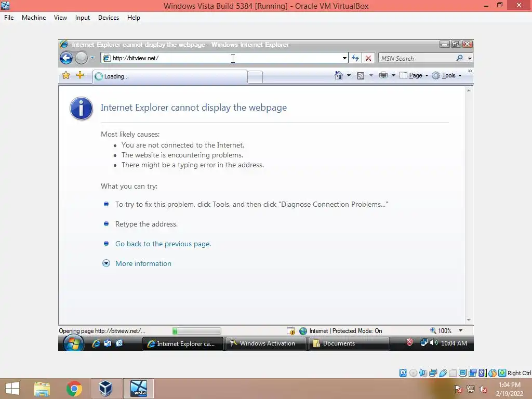Click the Show Desktop Quick Launch icon
The width and height of the screenshot is (532, 399).
click(108, 343)
